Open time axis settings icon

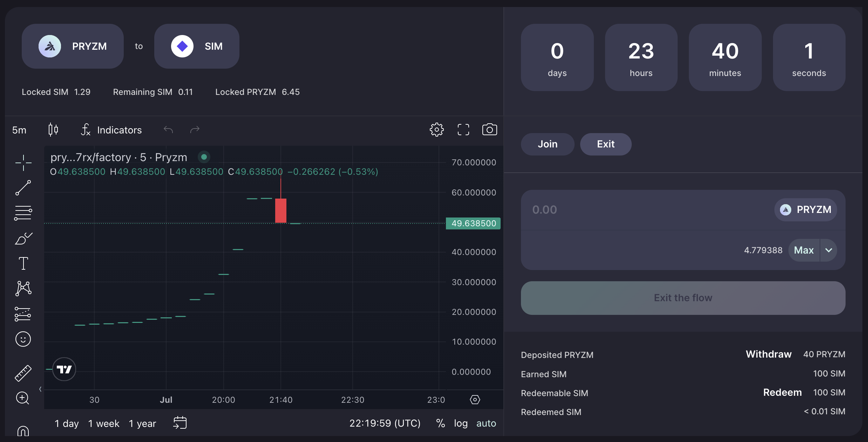click(475, 400)
